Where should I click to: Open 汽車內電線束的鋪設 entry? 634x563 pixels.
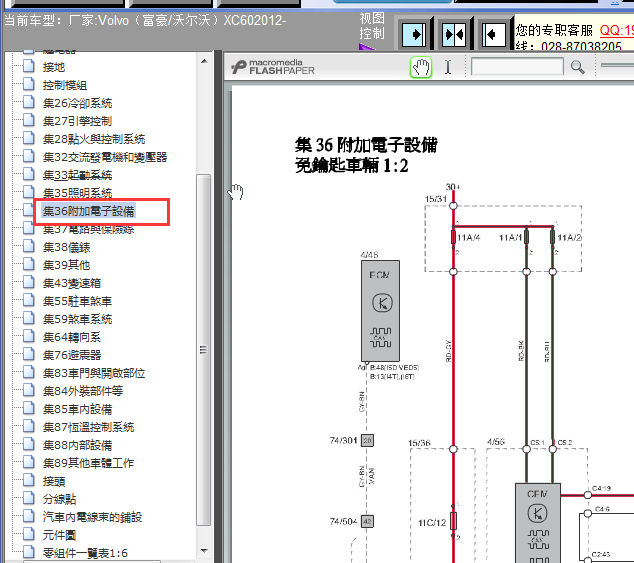pos(92,517)
